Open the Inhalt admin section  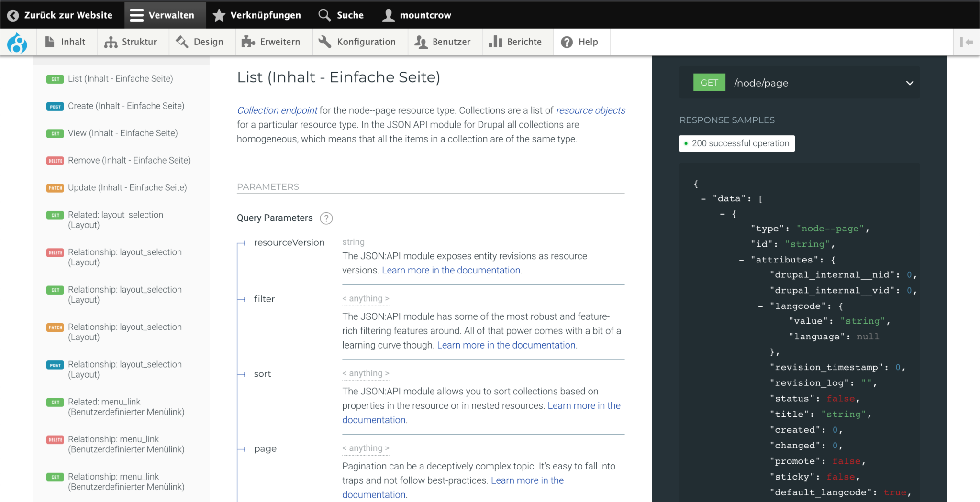[66, 42]
